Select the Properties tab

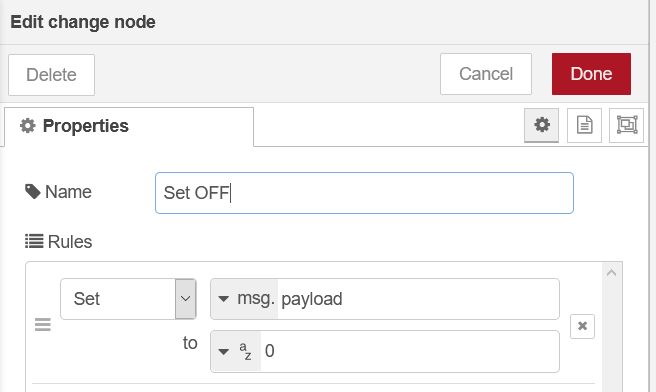click(129, 126)
